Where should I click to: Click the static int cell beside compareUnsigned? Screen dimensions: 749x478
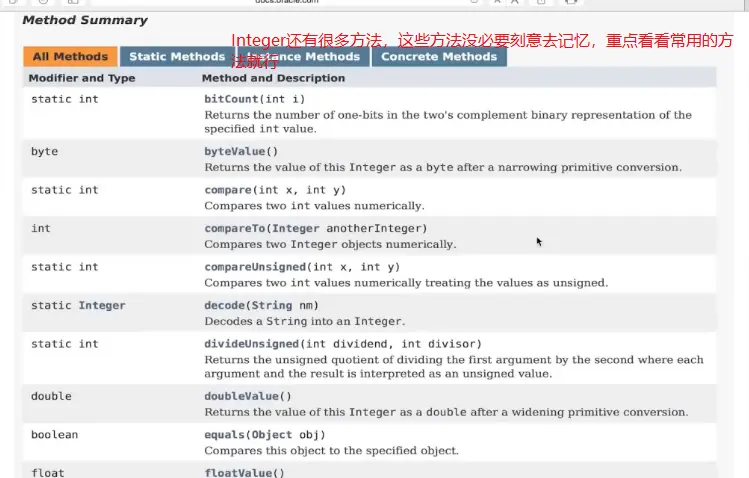[64, 267]
